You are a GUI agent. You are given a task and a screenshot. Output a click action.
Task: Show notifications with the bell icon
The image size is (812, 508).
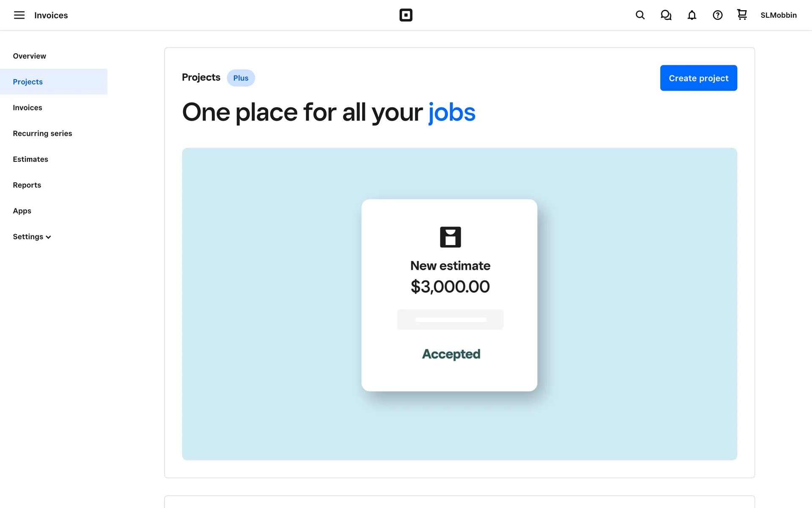pos(691,15)
